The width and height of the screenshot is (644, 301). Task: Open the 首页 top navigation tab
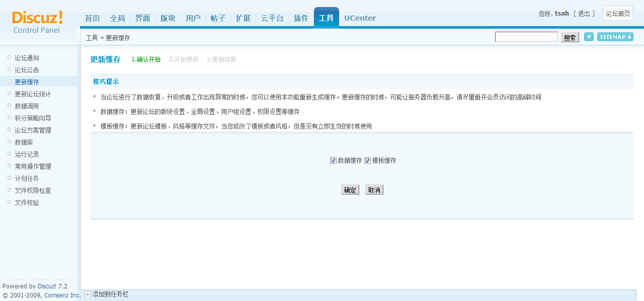92,18
